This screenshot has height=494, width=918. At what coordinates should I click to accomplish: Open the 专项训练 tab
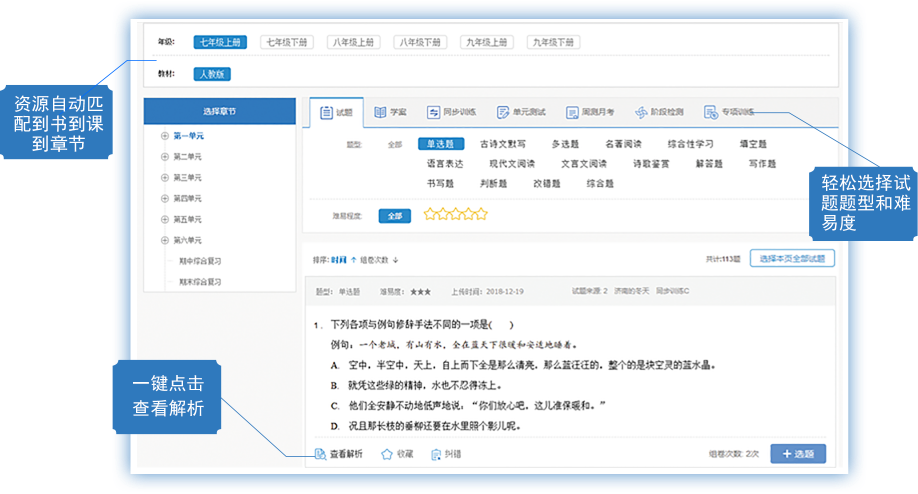(x=729, y=112)
